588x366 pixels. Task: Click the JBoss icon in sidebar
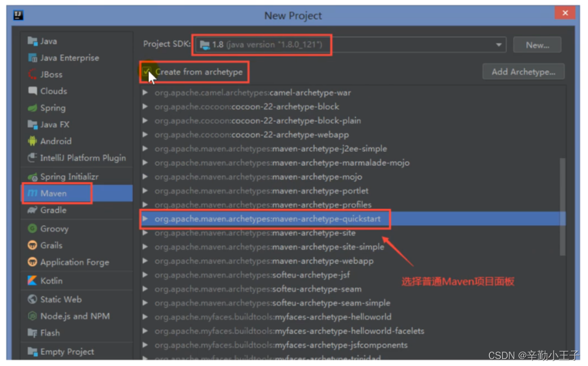[x=32, y=74]
